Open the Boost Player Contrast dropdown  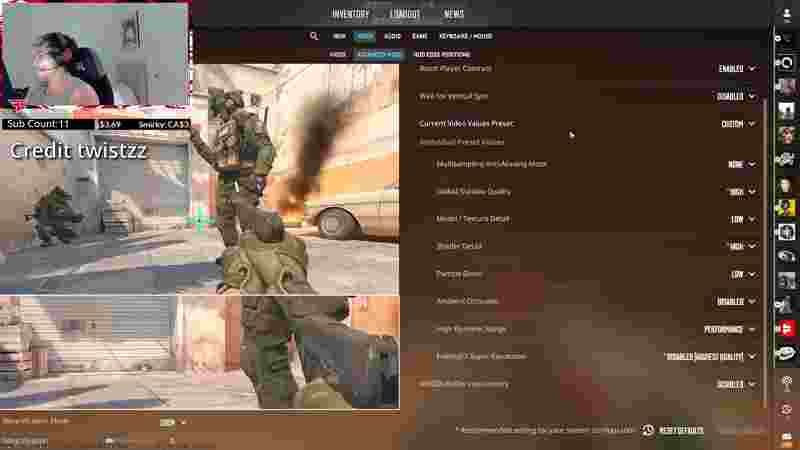point(737,68)
